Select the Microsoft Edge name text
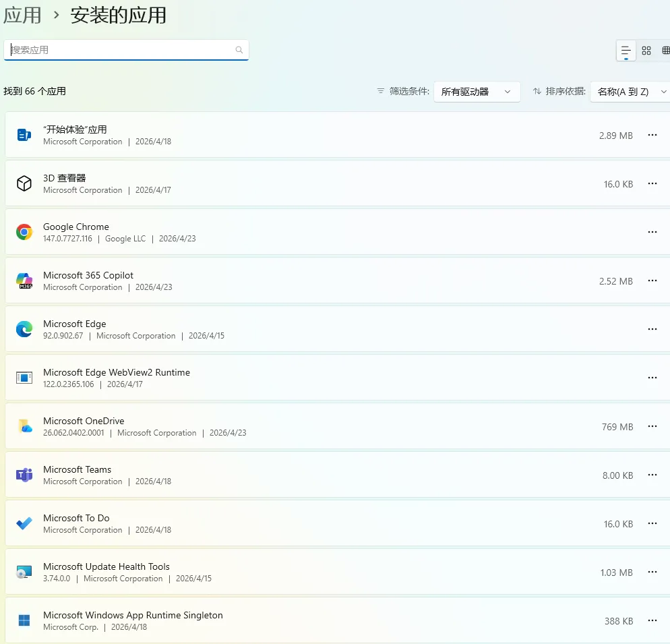 (75, 324)
